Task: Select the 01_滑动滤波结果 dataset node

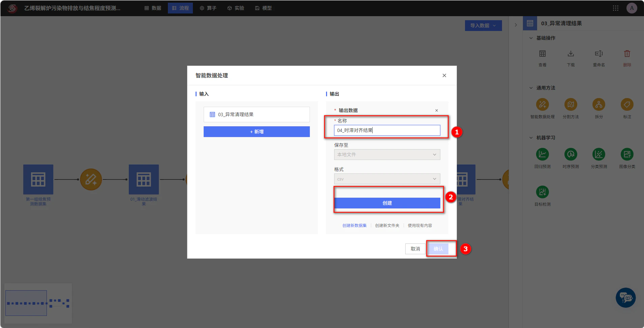Action: (x=144, y=179)
